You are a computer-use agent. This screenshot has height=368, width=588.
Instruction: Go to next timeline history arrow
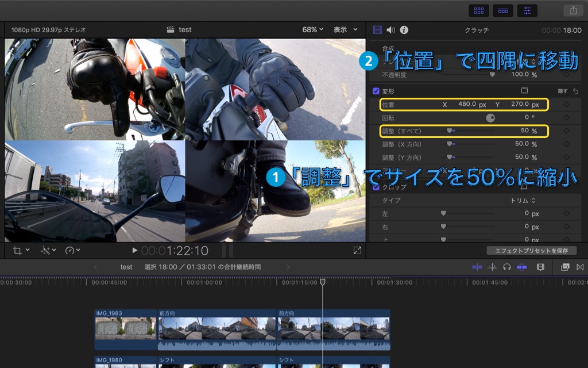[288, 267]
